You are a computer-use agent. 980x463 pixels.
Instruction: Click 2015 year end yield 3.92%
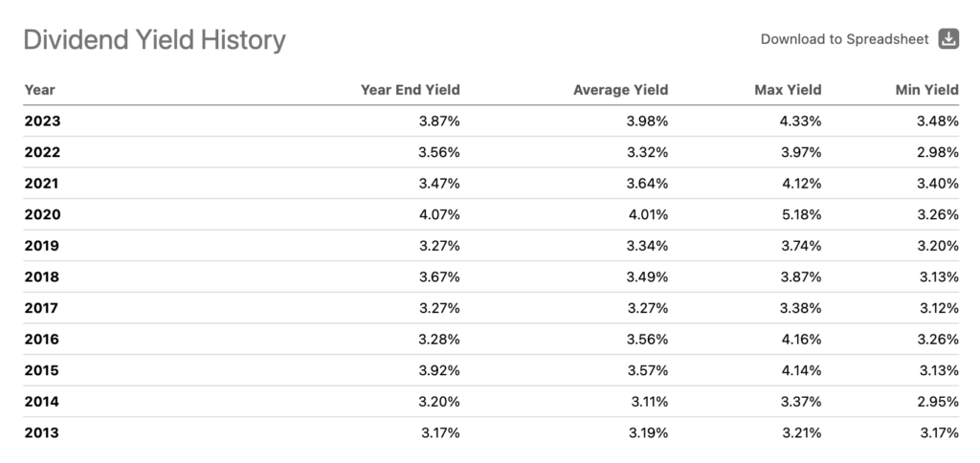coord(439,370)
